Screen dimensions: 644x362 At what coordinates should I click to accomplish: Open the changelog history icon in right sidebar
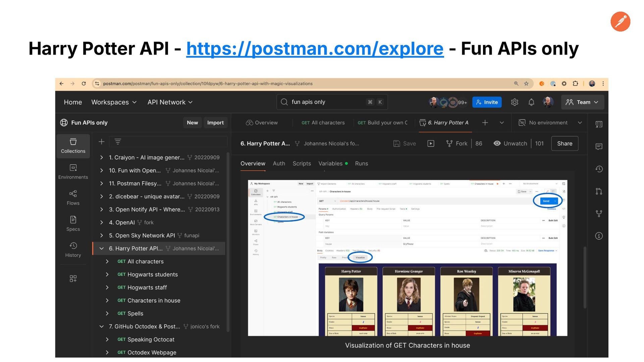click(599, 169)
